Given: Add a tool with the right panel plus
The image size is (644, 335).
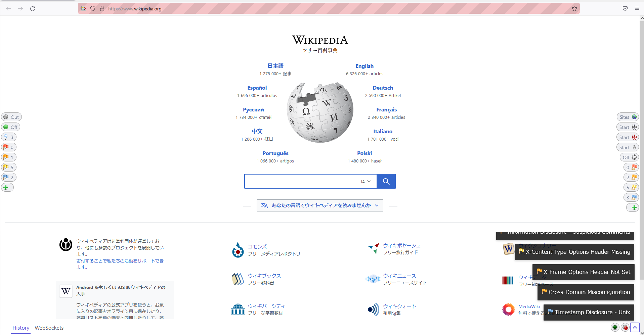Looking at the screenshot, I should pyautogui.click(x=633, y=208).
